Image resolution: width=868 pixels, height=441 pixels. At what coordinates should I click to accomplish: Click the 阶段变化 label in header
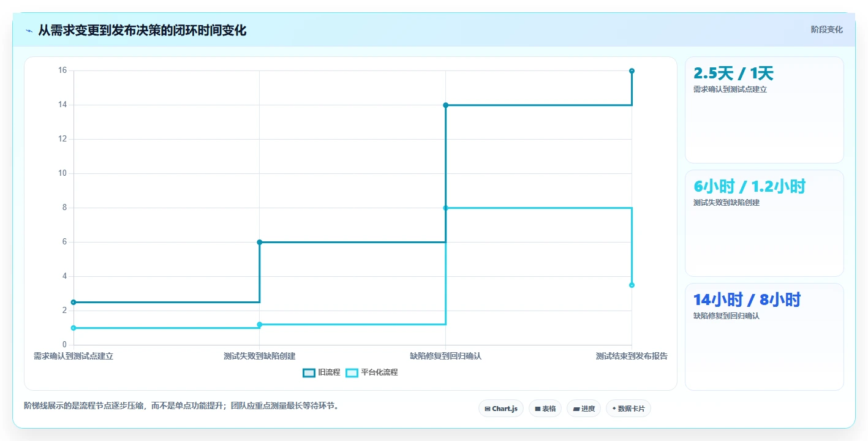pyautogui.click(x=826, y=29)
